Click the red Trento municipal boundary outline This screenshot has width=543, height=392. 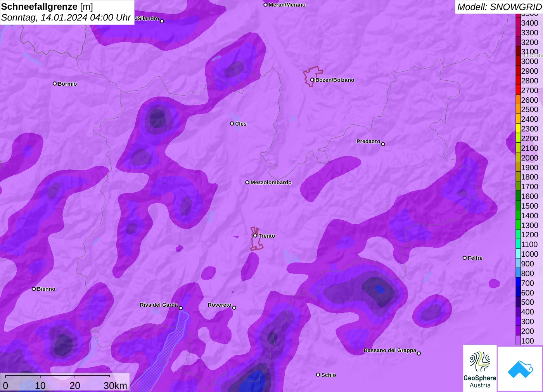click(x=256, y=239)
